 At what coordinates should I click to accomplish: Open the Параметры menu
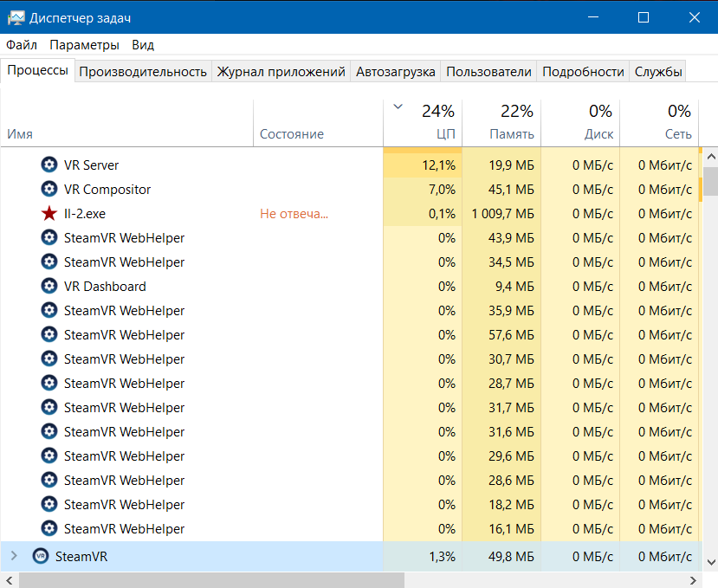[x=84, y=45]
